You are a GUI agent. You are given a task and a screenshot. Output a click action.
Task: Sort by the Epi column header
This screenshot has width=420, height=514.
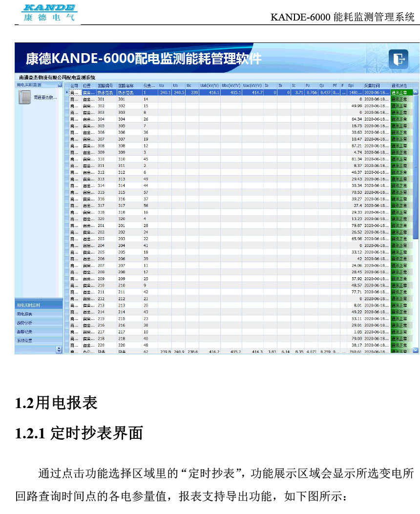tap(355, 85)
